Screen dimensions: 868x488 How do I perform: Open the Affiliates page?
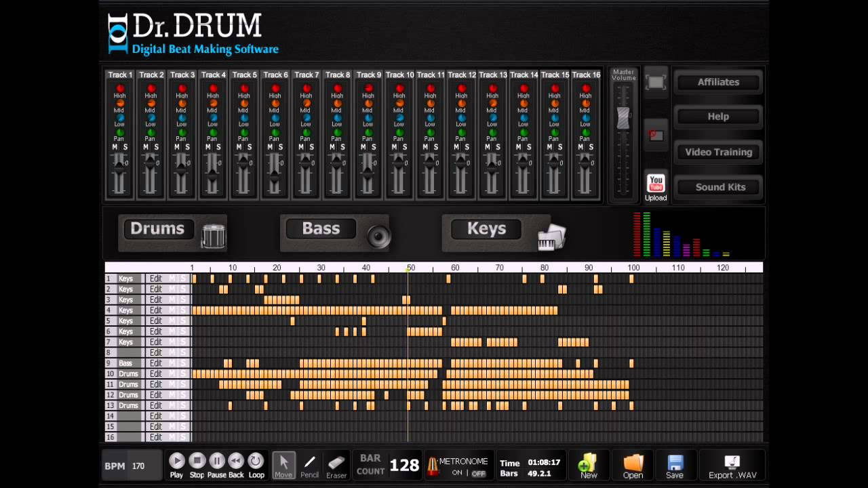click(718, 82)
